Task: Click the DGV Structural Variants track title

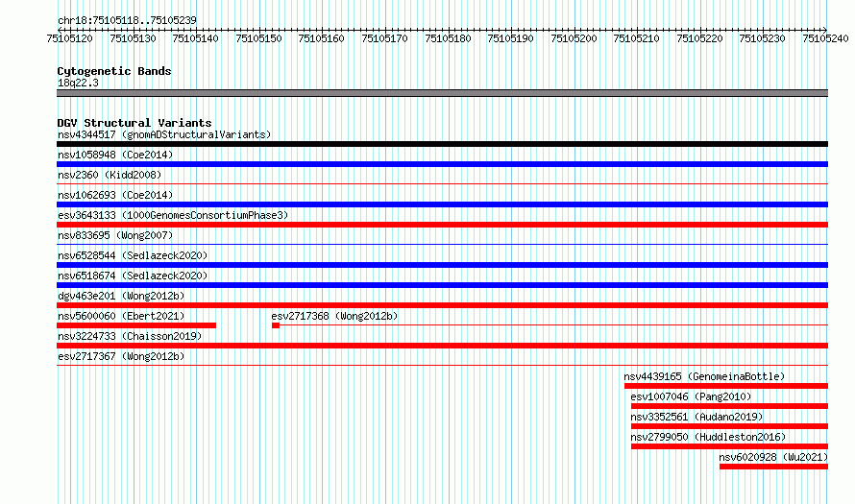Action: point(134,123)
